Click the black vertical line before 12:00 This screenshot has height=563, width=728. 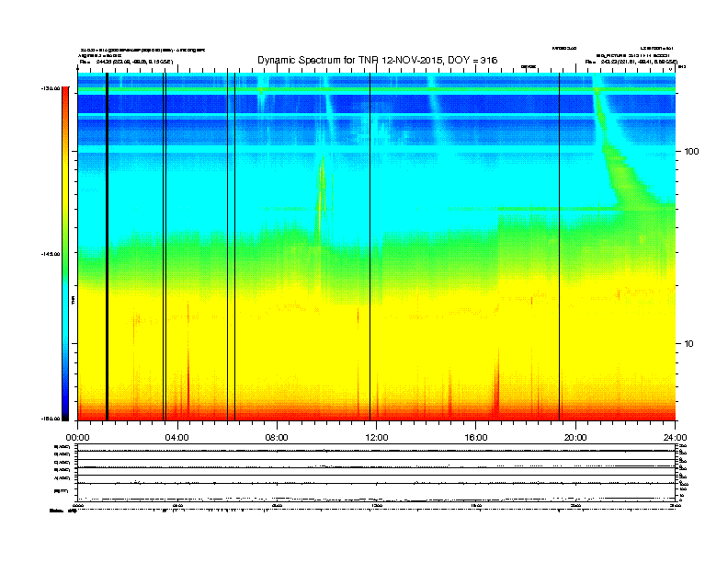[x=370, y=247]
